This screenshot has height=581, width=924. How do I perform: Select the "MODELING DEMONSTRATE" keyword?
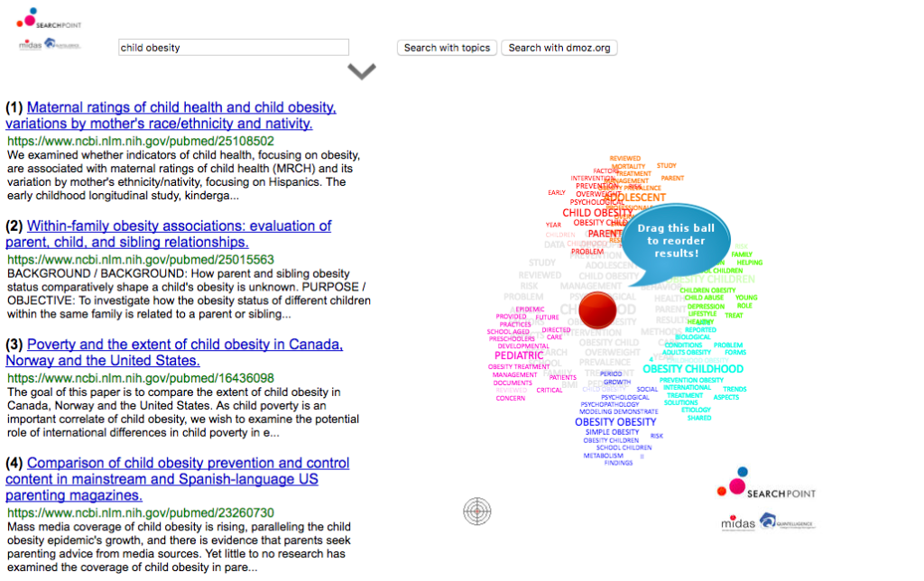click(619, 411)
